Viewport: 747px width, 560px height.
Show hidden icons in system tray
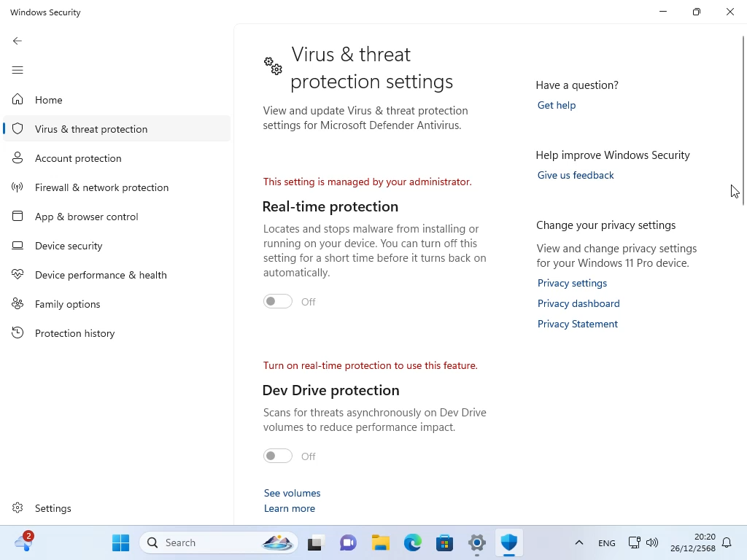(578, 542)
